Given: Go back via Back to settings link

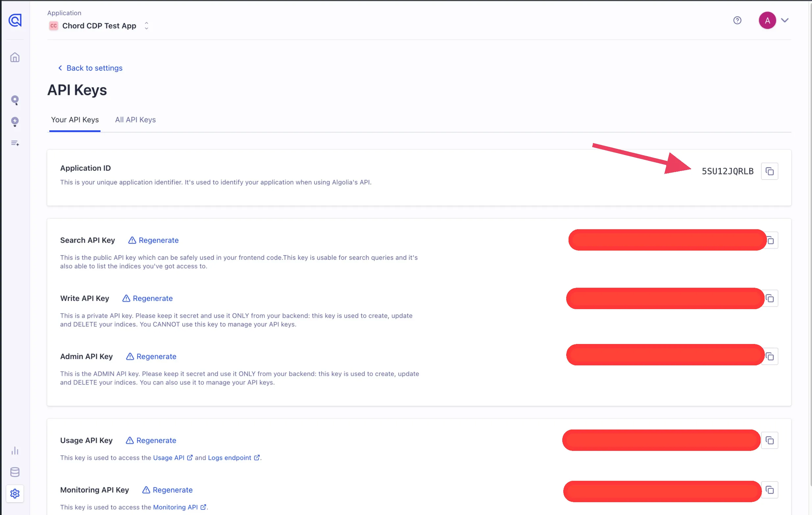Looking at the screenshot, I should (90, 68).
